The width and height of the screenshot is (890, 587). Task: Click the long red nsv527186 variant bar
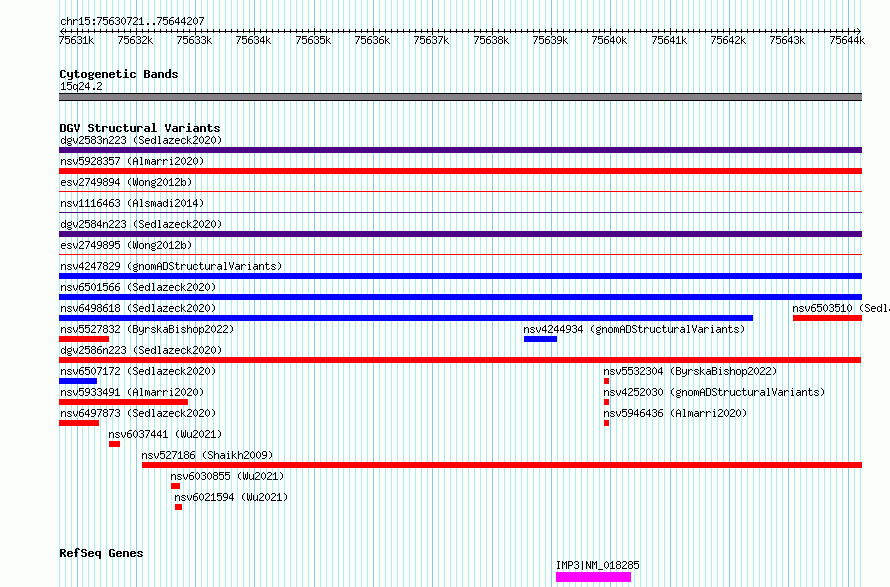pyautogui.click(x=502, y=465)
